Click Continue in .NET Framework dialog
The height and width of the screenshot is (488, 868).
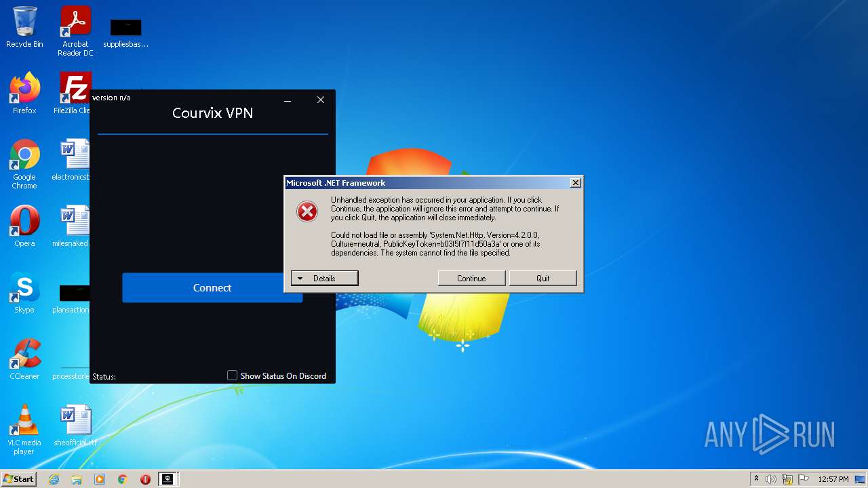[x=471, y=279]
